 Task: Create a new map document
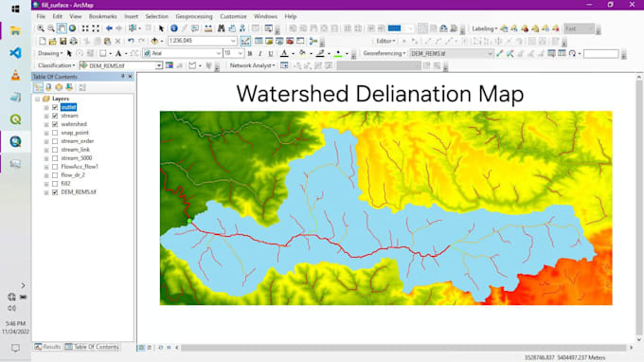tap(43, 41)
